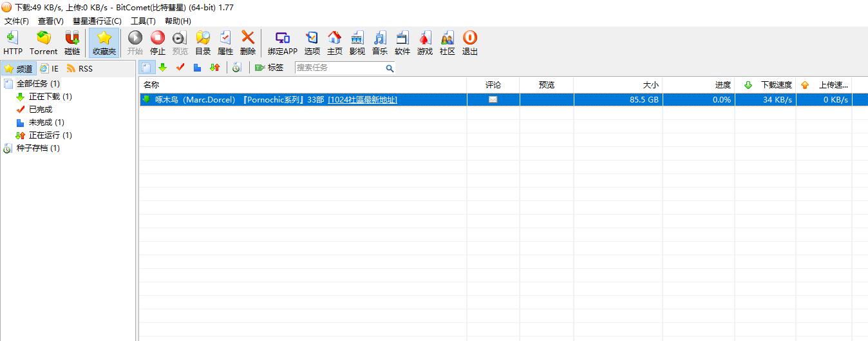Open the Games (游戏) section
Screen dimensions: 868x341
coord(425,43)
